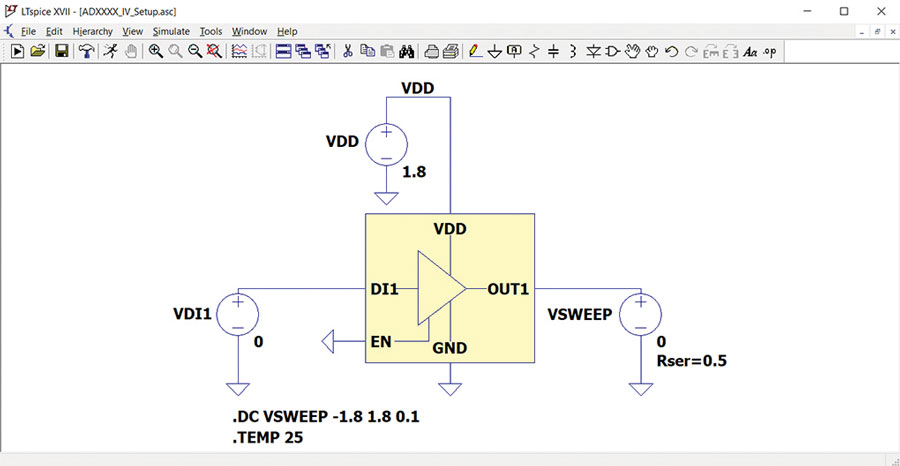Click the Zoom to Fit icon
This screenshot has width=900, height=466.
214,52
